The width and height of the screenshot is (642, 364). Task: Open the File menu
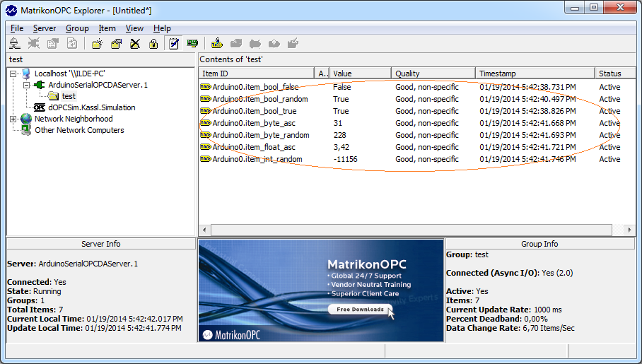17,28
